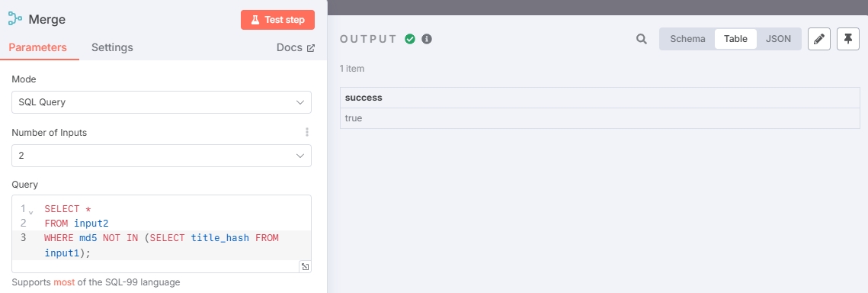Viewport: 868px width, 293px height.
Task: Click the info icon next to OUTPUT
Action: point(427,39)
